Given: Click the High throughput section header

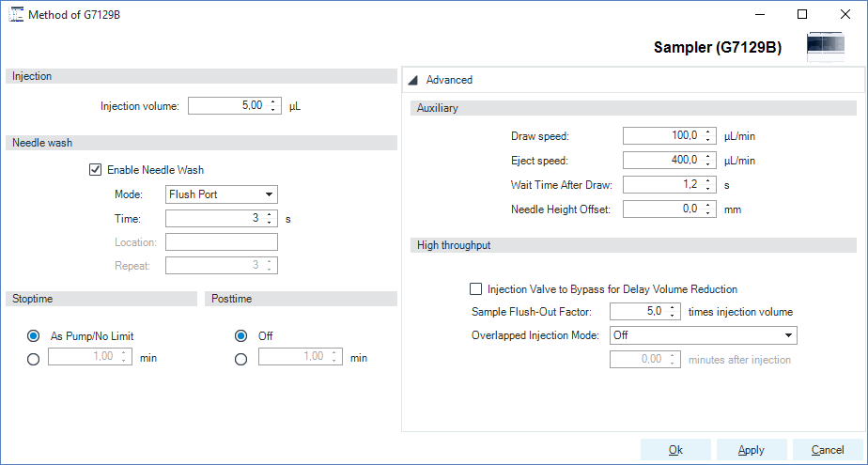Looking at the screenshot, I should click(634, 245).
